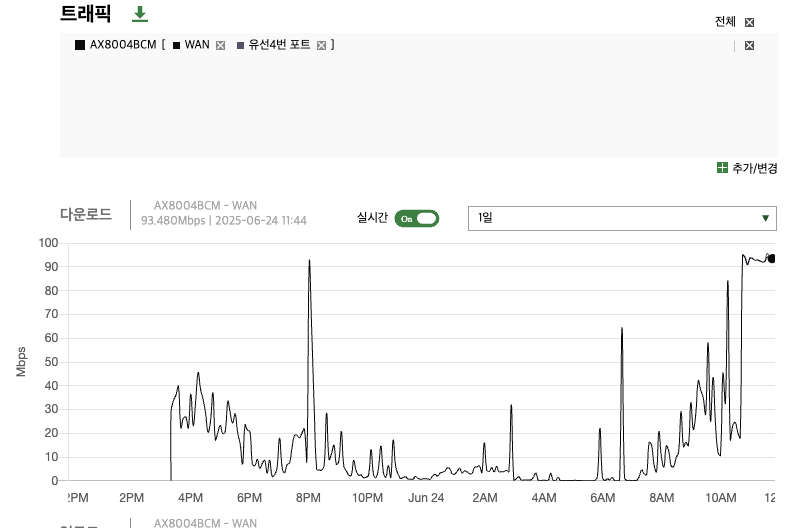Click the 실시간 label text

point(372,217)
